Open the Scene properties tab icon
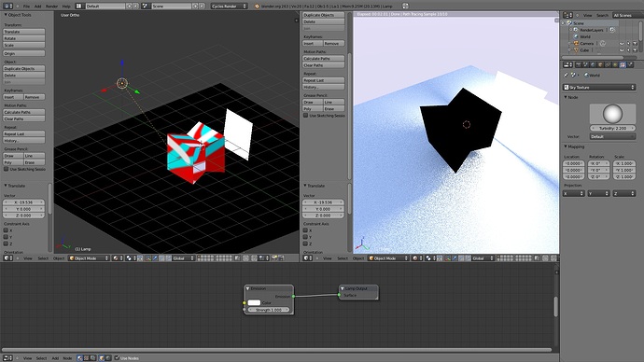 (586, 65)
